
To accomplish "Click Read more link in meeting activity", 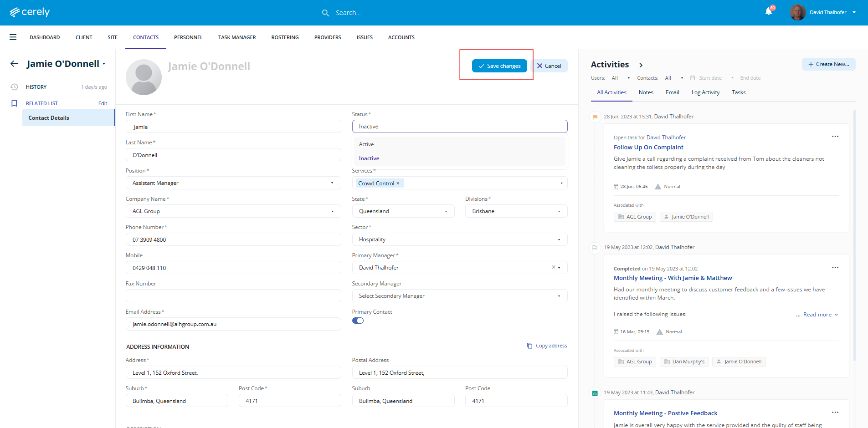I will point(817,315).
